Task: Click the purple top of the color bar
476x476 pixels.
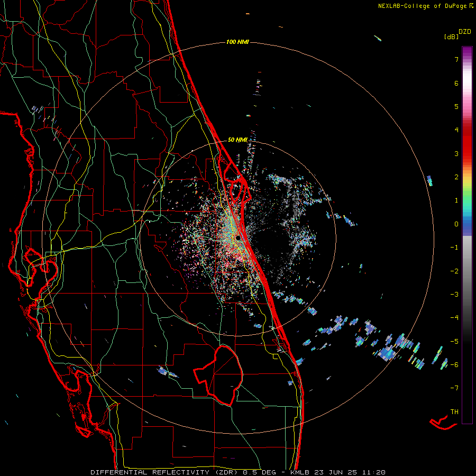Action: pyautogui.click(x=467, y=51)
